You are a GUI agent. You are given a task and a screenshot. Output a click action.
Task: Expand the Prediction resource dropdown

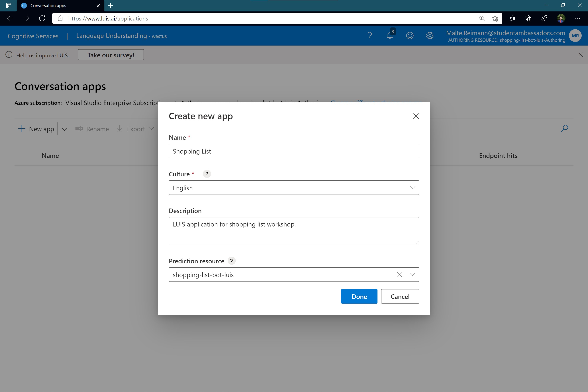412,275
